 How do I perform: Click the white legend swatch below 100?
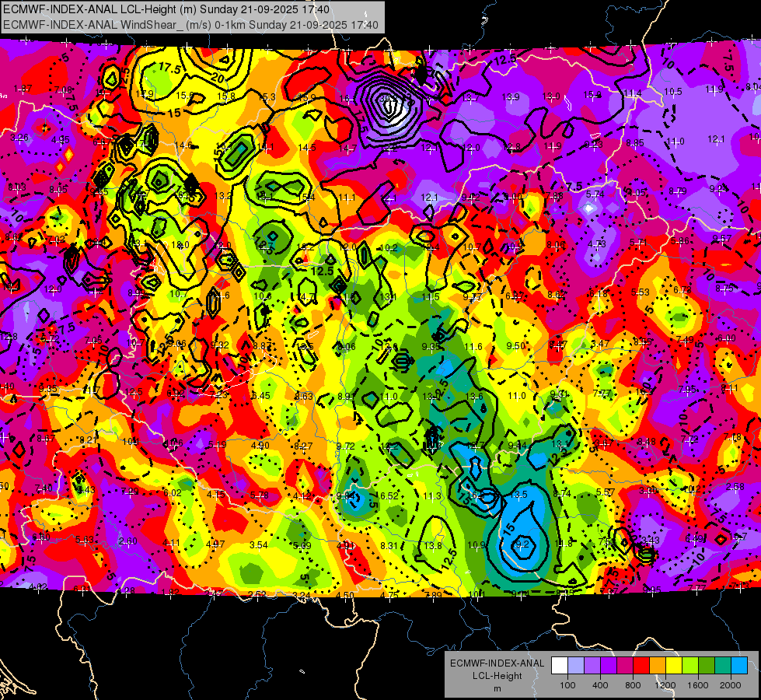click(560, 666)
